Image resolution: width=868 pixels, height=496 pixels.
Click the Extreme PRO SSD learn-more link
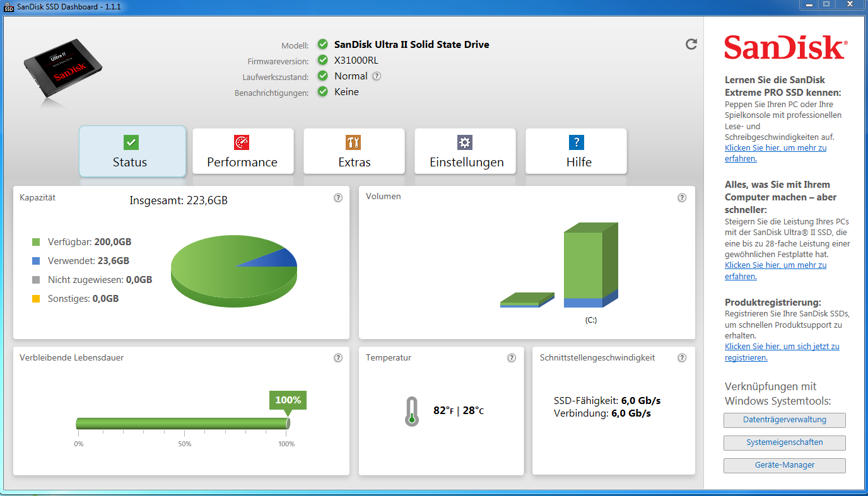pos(776,153)
